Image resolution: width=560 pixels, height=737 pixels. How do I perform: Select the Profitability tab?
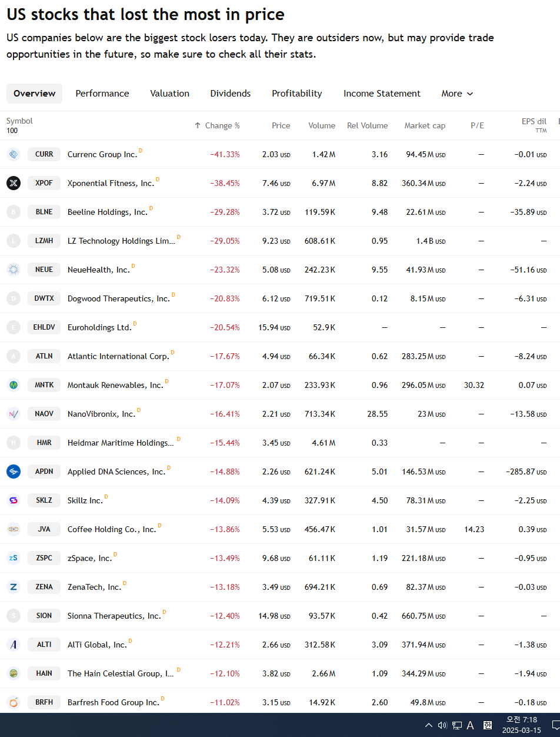(x=297, y=94)
